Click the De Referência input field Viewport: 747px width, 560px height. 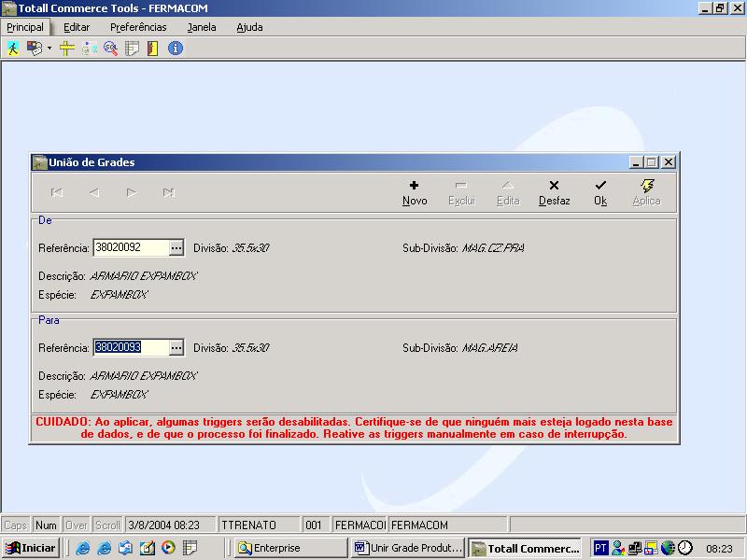130,247
